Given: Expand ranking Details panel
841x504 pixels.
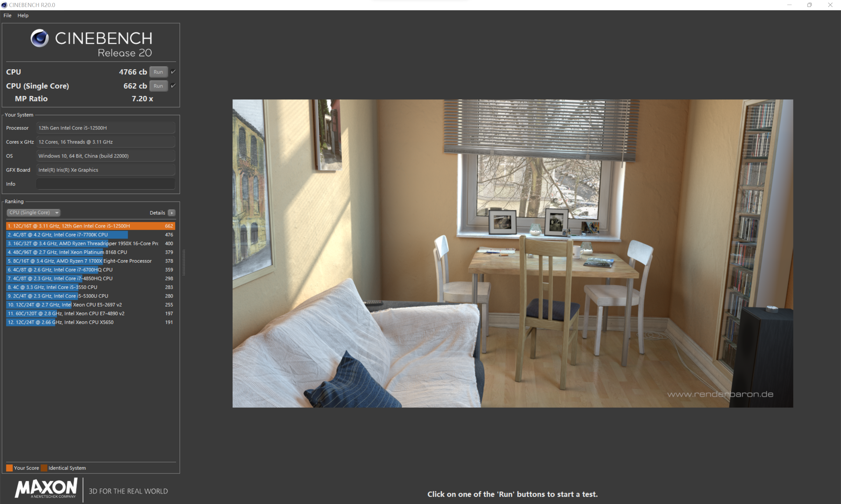Looking at the screenshot, I should point(157,213).
